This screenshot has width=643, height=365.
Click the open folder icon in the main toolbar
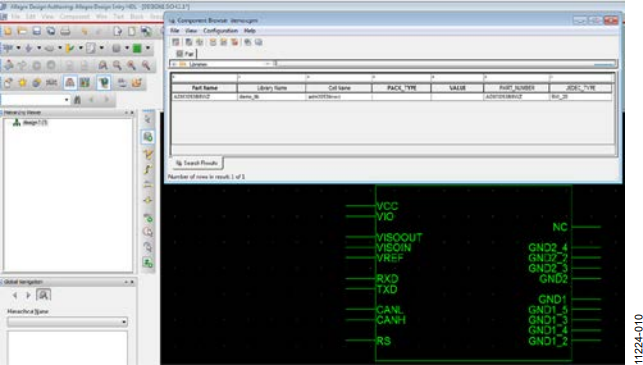coord(22,31)
